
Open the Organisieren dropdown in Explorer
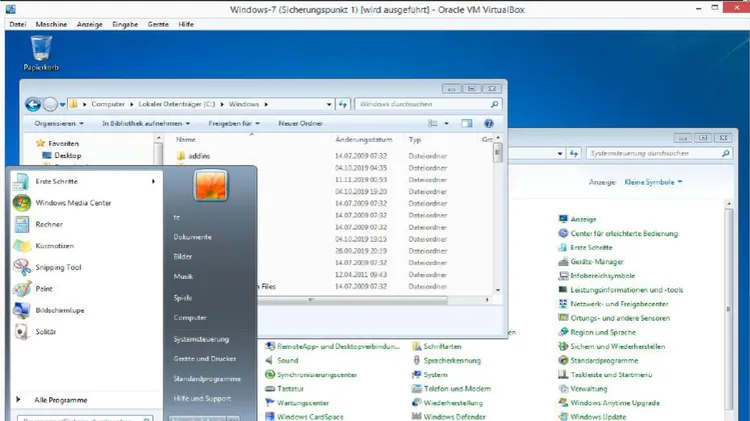[x=59, y=123]
